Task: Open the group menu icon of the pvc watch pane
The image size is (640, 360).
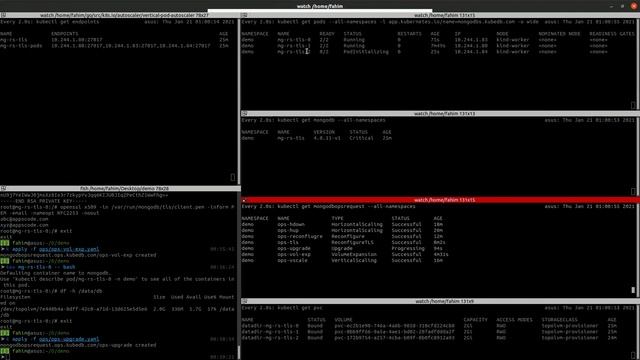Action: tap(244, 301)
